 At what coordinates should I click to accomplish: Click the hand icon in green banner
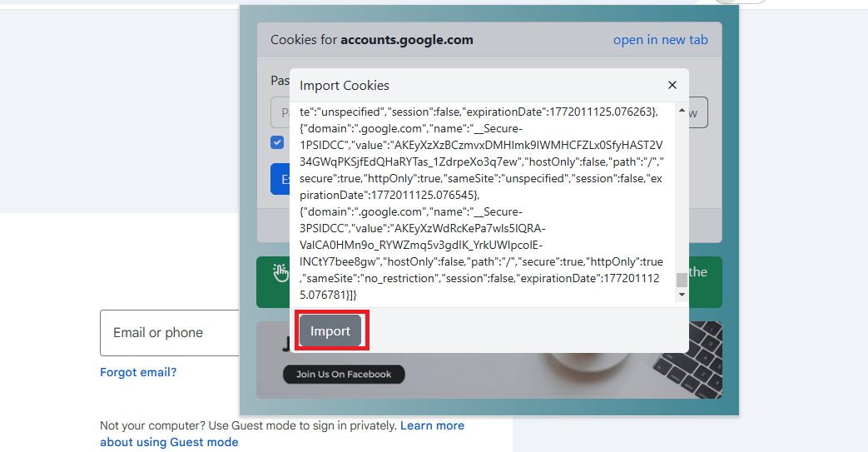pyautogui.click(x=280, y=272)
